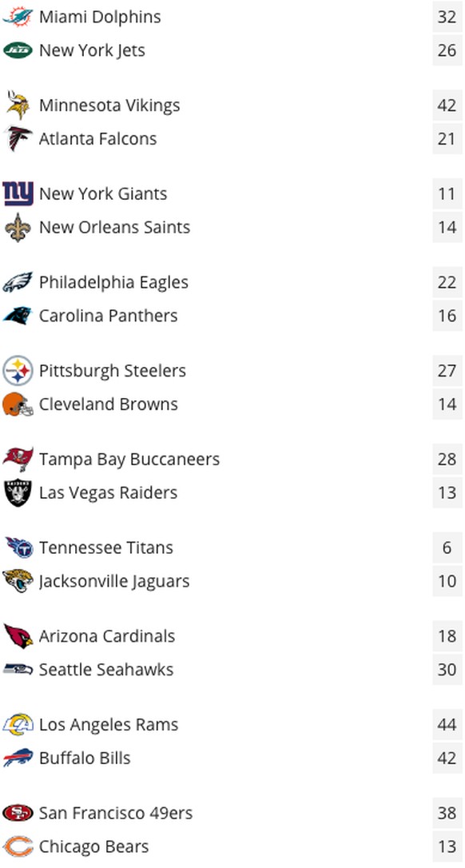
Task: Open the Minnesota Vikings logo
Action: (18, 106)
